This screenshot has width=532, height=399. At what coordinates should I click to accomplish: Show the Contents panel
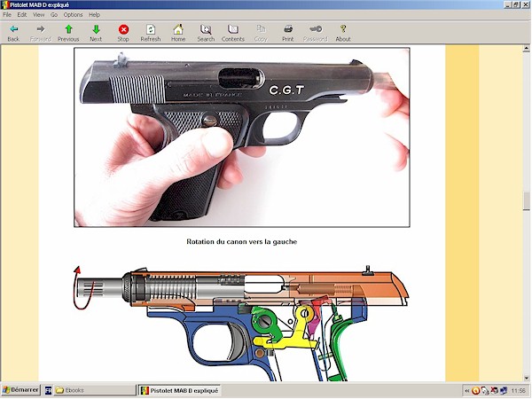(x=233, y=33)
